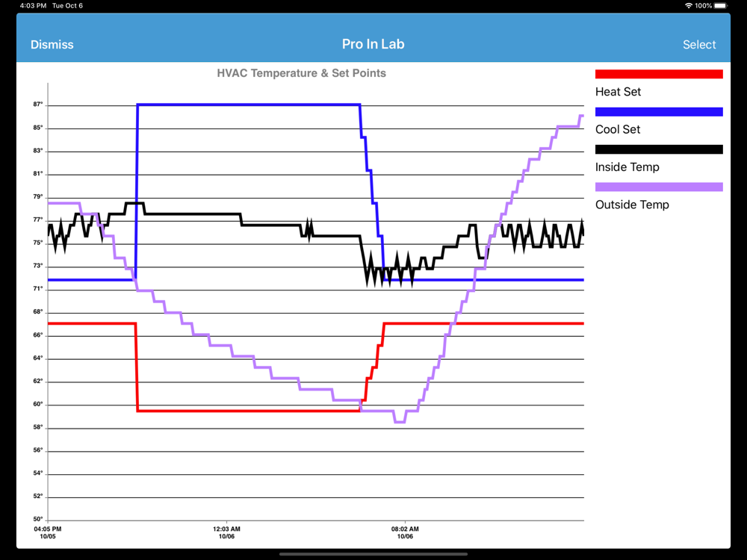Click the battery status icon

tap(722, 6)
